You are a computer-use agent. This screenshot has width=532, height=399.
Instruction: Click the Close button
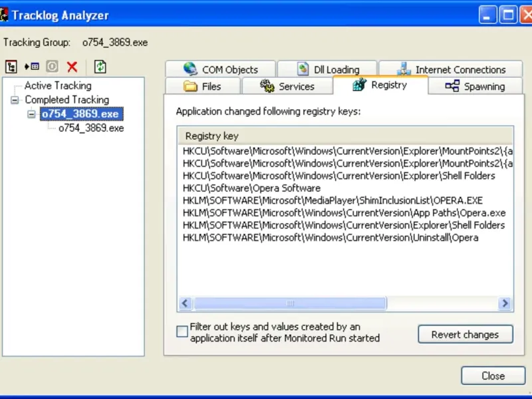tap(493, 376)
